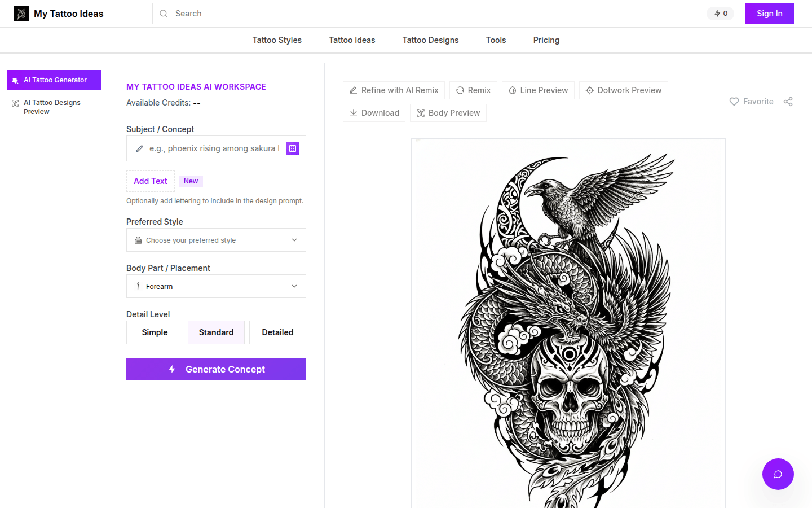This screenshot has width=812, height=508.
Task: Click Add Text to include lettering
Action: click(150, 181)
